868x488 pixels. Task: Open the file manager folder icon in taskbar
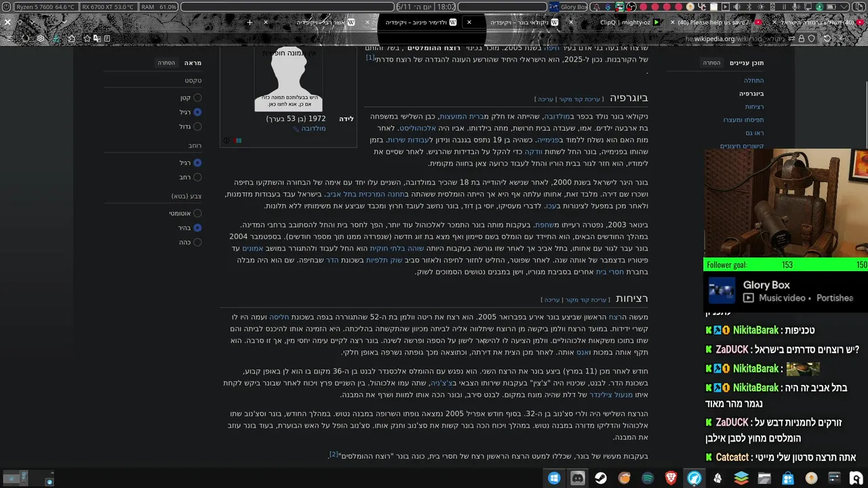[764, 478]
